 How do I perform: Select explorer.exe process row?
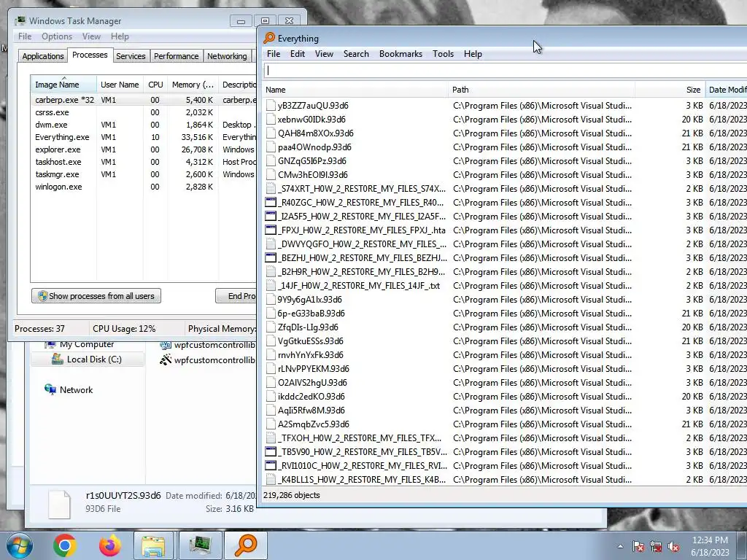pyautogui.click(x=143, y=149)
